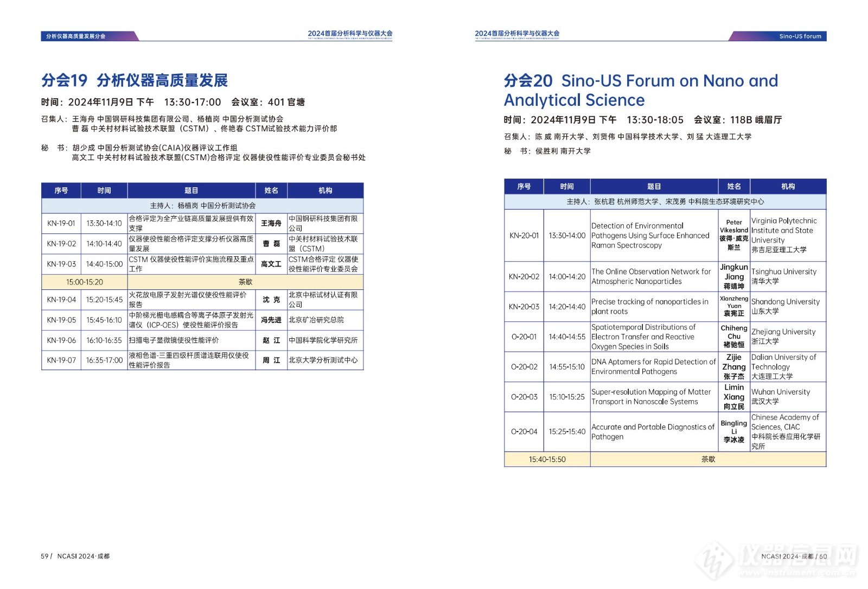
Task: Click the title 'The Online Observation Network'
Action: [x=651, y=276]
